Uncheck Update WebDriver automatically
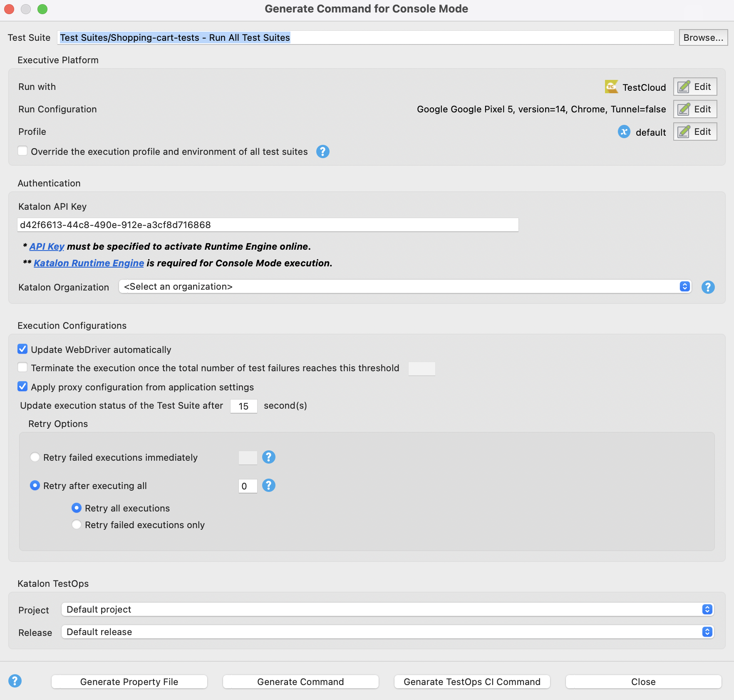Image resolution: width=734 pixels, height=700 pixels. click(23, 349)
